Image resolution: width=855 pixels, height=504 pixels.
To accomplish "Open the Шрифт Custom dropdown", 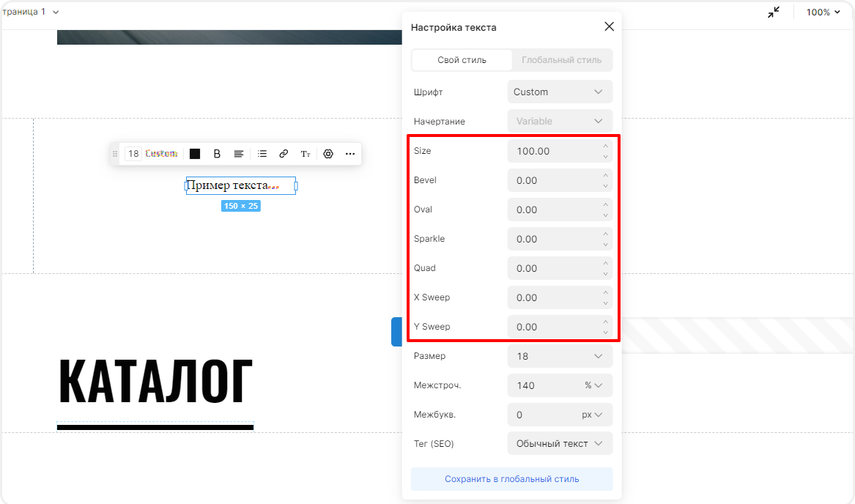I will [560, 92].
